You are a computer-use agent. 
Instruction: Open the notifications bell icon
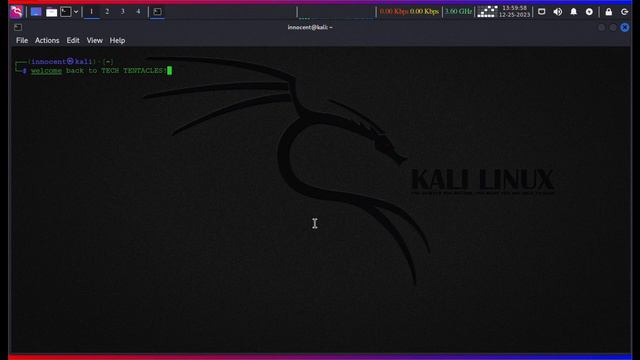coord(573,12)
